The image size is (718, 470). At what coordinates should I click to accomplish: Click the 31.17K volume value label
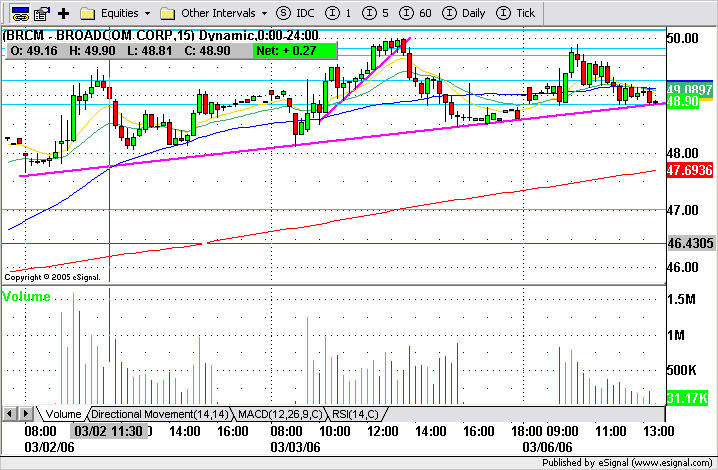687,398
